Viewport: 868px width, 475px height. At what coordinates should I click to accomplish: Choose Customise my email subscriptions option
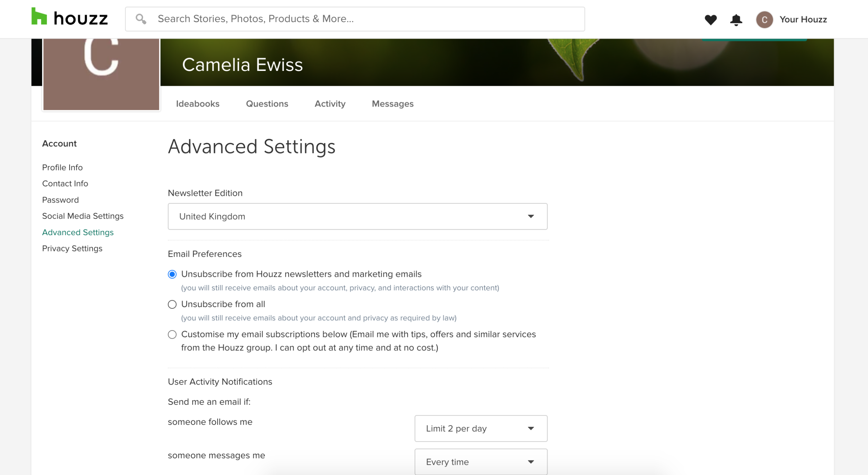click(172, 335)
